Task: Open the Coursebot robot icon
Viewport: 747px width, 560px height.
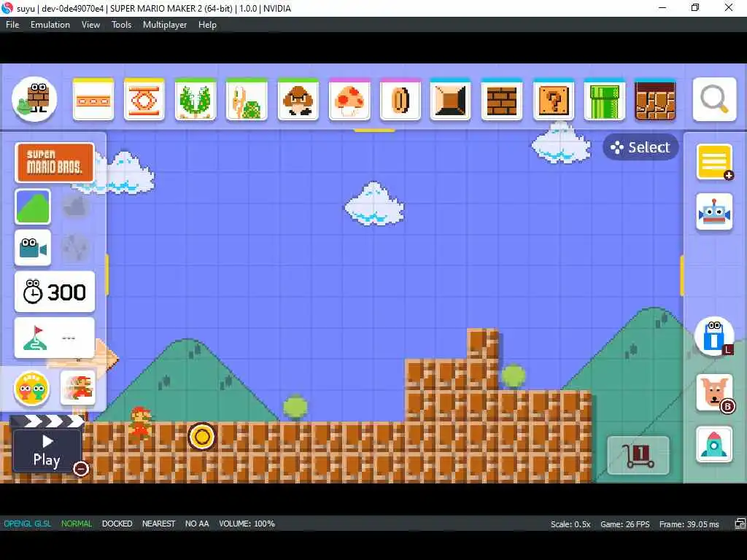Action: pyautogui.click(x=714, y=211)
